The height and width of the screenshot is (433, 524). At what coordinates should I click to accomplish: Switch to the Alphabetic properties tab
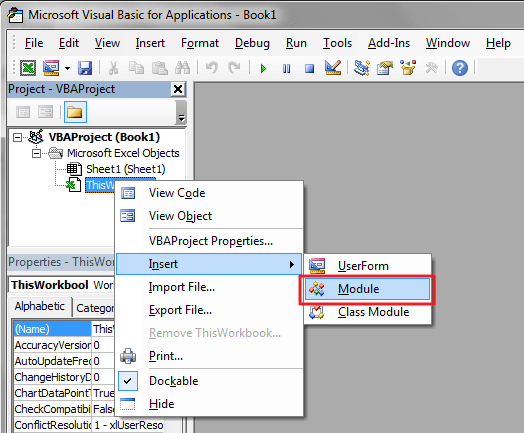click(39, 306)
